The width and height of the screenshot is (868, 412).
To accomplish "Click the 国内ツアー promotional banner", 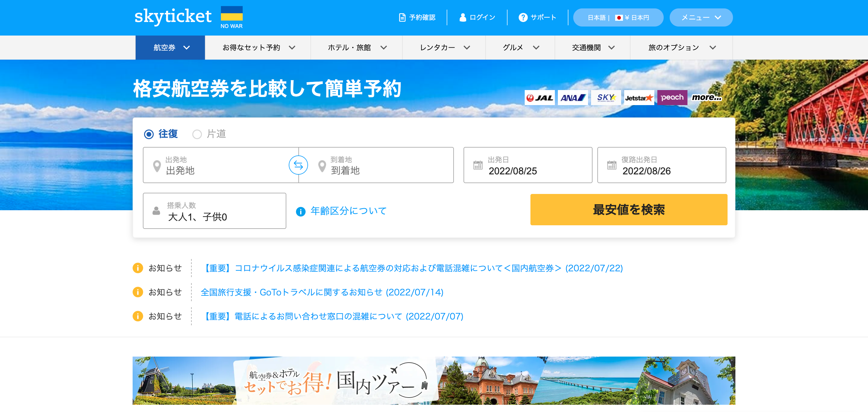I will [x=434, y=380].
